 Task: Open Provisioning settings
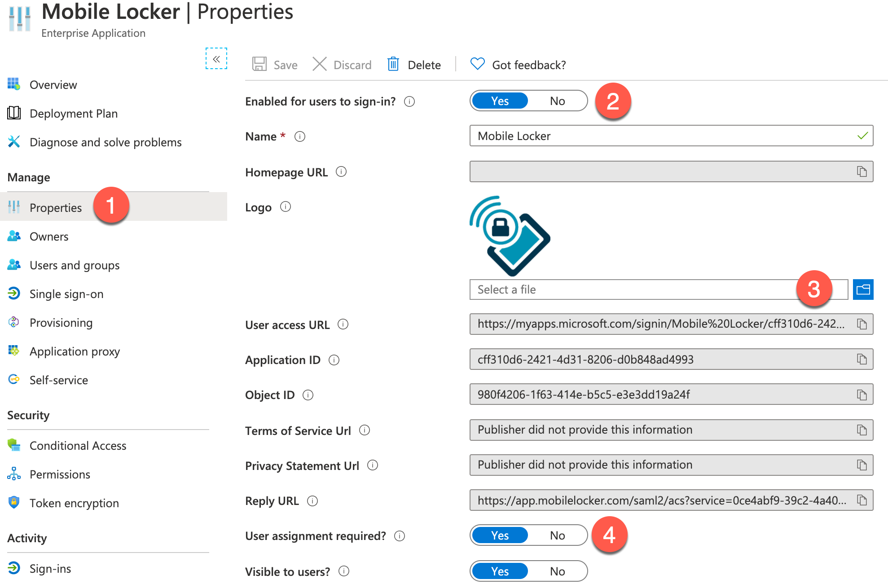[x=61, y=323]
